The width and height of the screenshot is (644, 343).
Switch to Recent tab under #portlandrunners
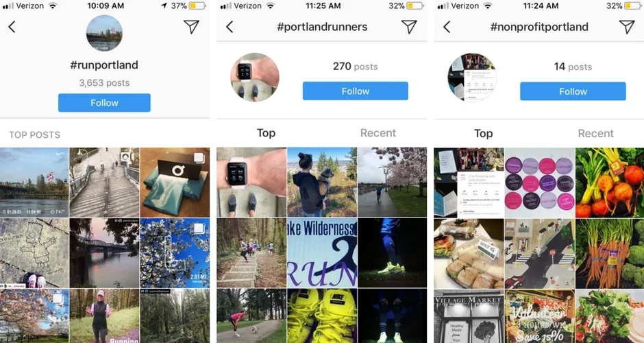pos(378,133)
